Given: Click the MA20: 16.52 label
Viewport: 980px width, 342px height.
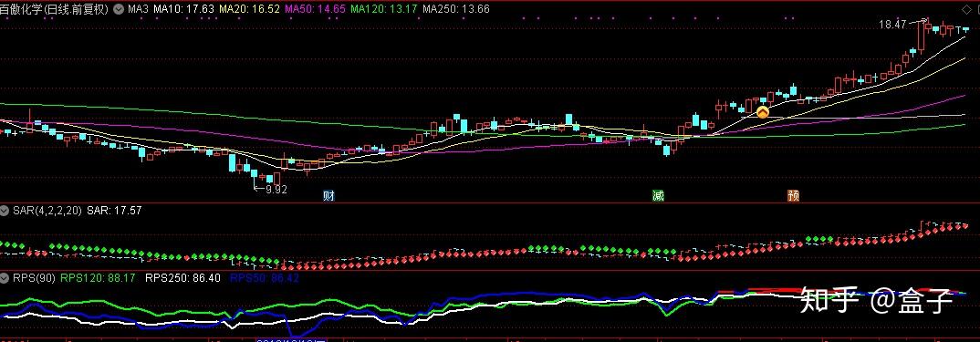Looking at the screenshot, I should (x=249, y=9).
